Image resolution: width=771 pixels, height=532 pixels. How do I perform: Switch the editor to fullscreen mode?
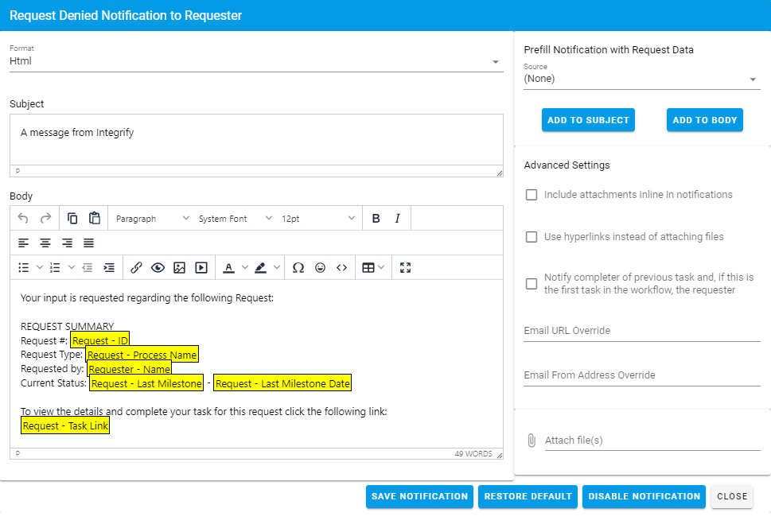coord(405,268)
